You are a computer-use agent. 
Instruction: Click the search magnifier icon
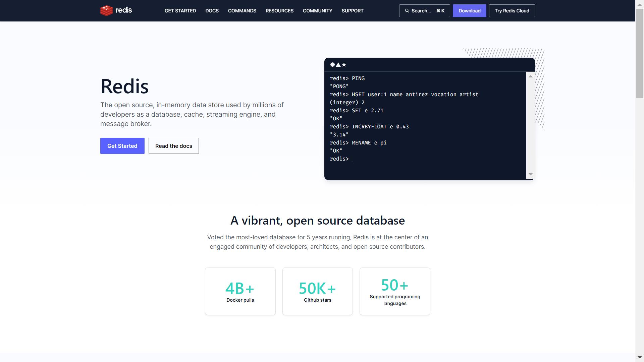(x=407, y=11)
